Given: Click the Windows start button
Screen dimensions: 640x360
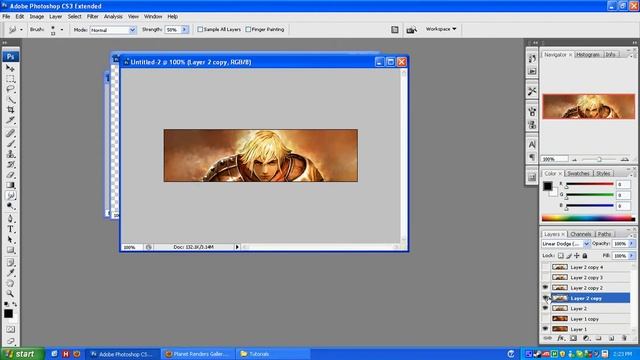Looking at the screenshot, I should point(21,354).
